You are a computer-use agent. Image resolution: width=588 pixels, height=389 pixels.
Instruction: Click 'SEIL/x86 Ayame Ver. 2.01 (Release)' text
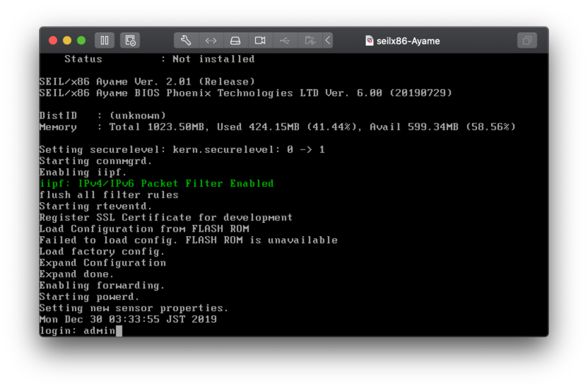coord(148,82)
